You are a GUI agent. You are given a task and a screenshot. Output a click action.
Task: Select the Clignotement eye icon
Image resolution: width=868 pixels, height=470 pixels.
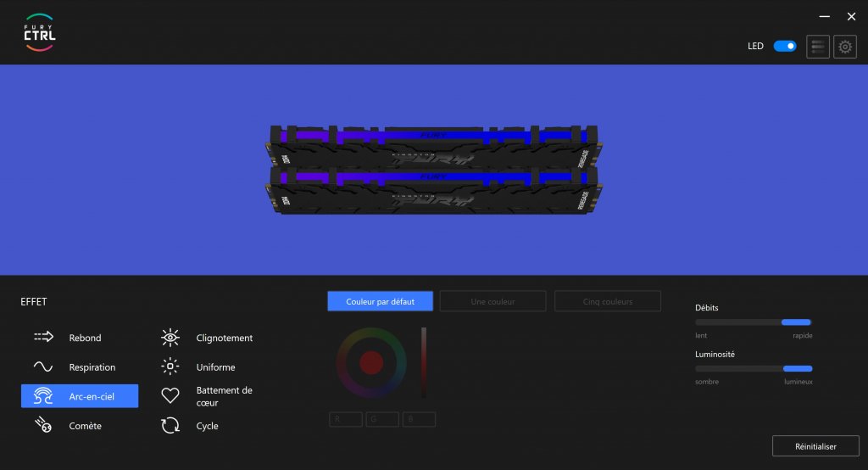click(170, 338)
